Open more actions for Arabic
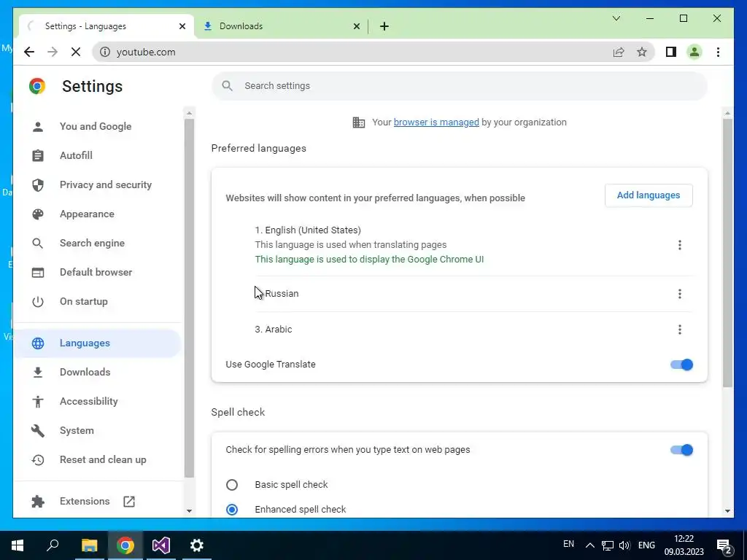The width and height of the screenshot is (747, 560). point(679,330)
